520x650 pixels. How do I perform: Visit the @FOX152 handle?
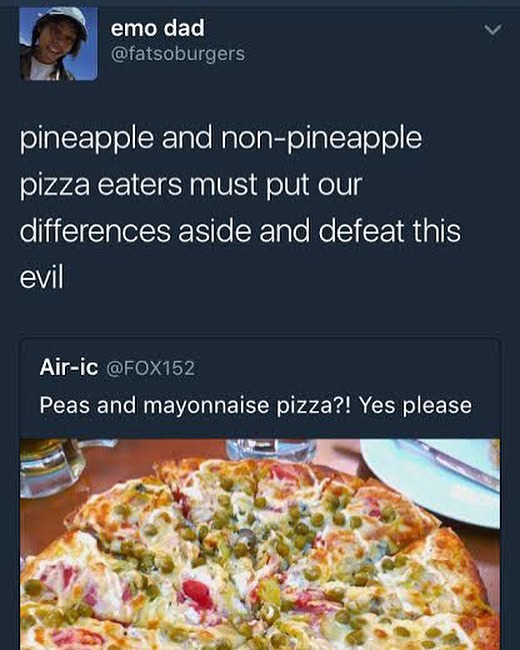(x=151, y=368)
